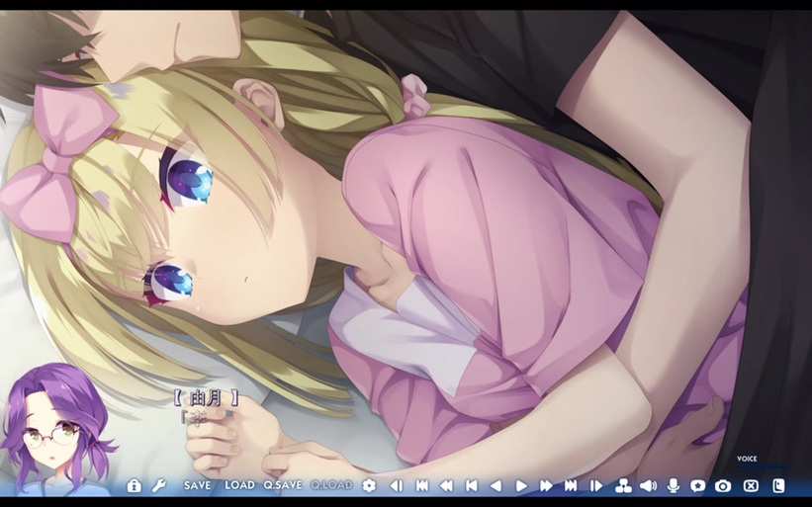The image size is (812, 507).
Task: Click the speaker volume icon
Action: click(x=649, y=486)
